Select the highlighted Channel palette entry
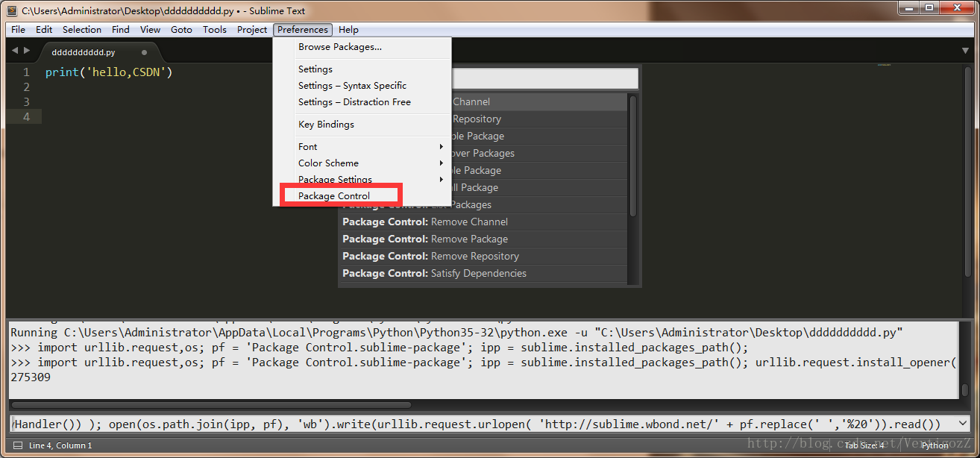Image resolution: width=980 pixels, height=458 pixels. [x=539, y=101]
